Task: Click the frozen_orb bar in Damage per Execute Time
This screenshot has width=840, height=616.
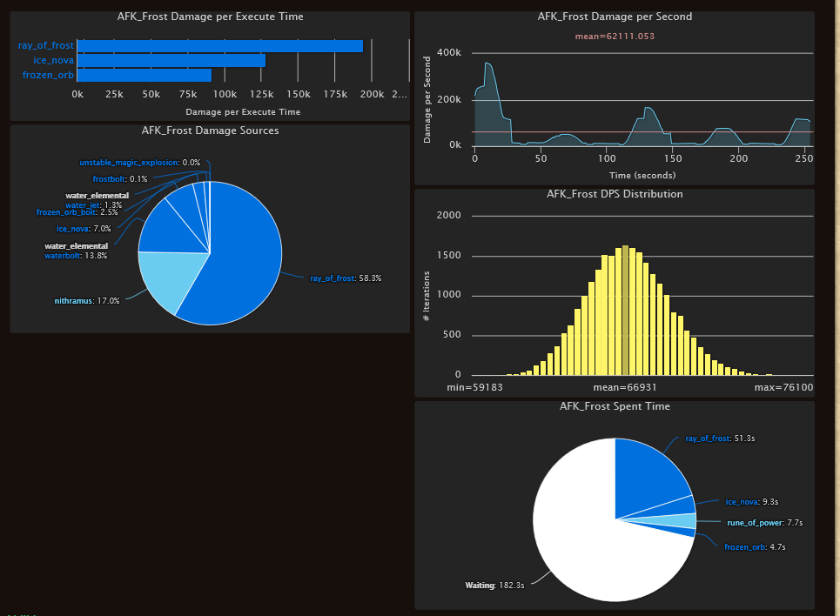Action: click(x=144, y=75)
